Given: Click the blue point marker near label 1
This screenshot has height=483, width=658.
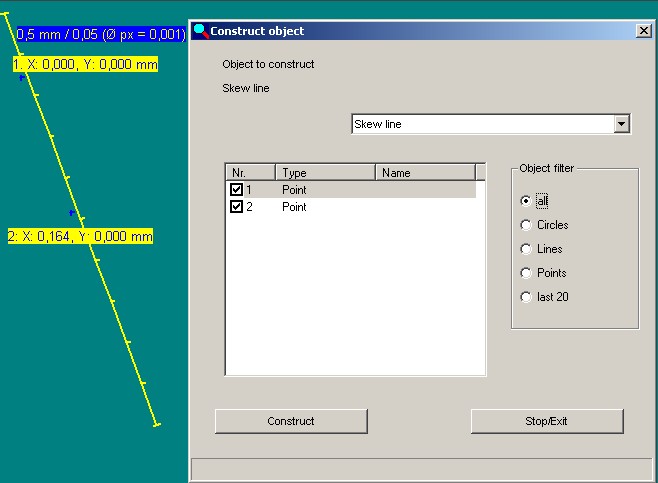Looking at the screenshot, I should point(22,78).
